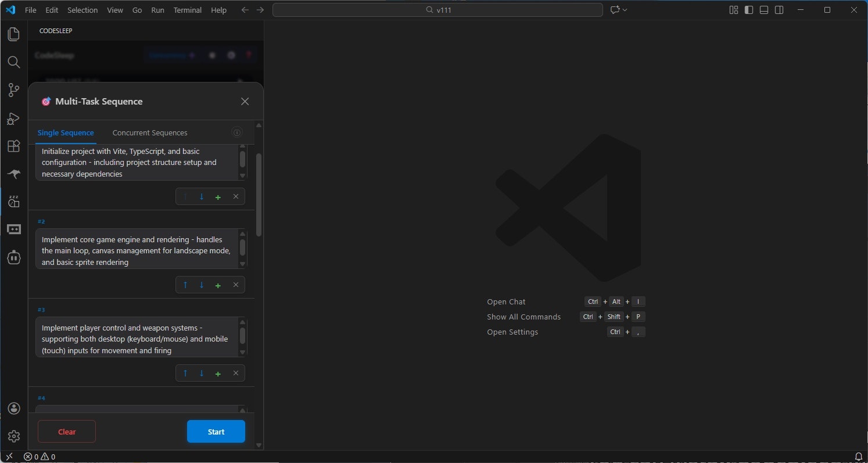
Task: Open the Terminal menu
Action: point(187,10)
